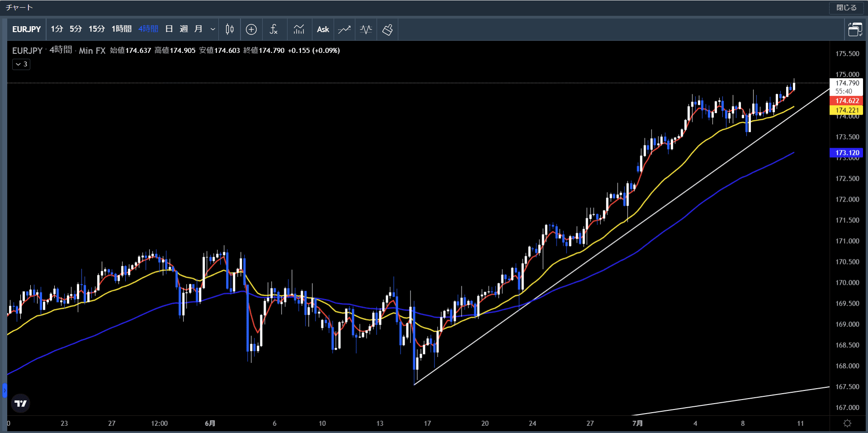Switch to 15分 timeframe
Image resolution: width=868 pixels, height=433 pixels.
tap(96, 29)
